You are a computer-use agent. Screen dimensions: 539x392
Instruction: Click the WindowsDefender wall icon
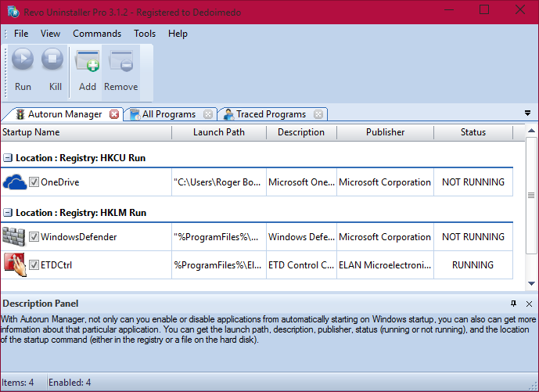point(14,237)
